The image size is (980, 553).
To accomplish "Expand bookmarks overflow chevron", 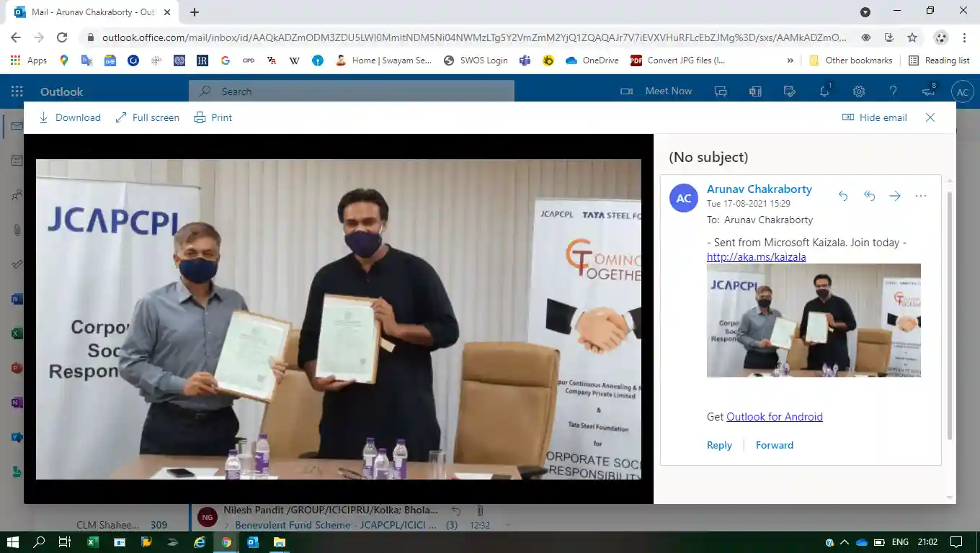I will [x=790, y=60].
